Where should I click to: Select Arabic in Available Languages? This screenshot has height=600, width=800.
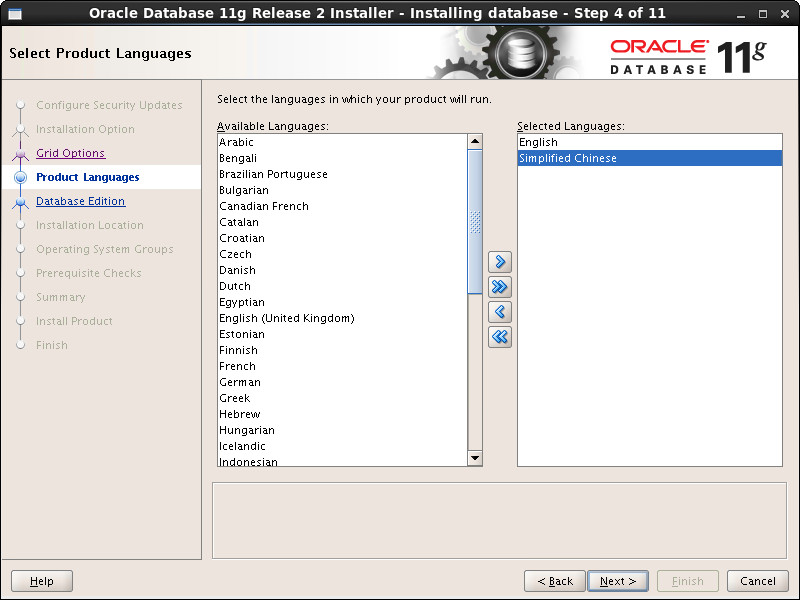pos(342,142)
